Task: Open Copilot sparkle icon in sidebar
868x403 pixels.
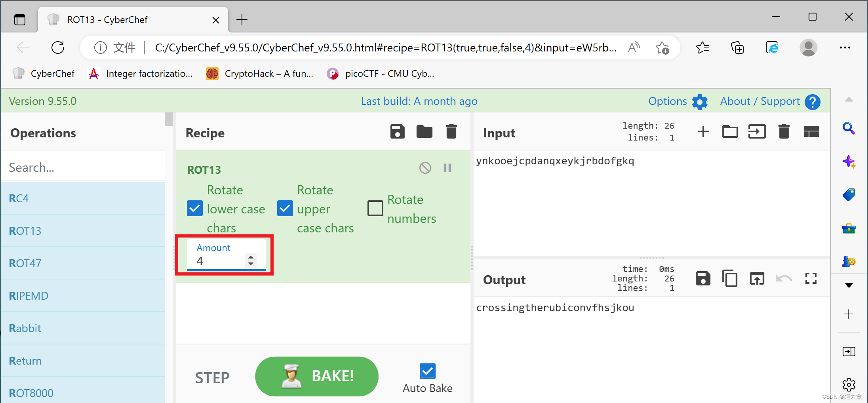Action: [849, 162]
